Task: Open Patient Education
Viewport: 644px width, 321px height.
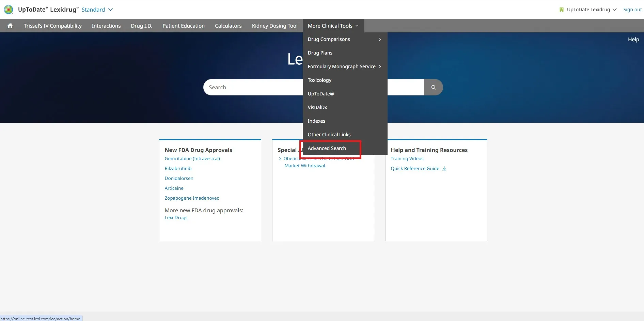Action: [184, 26]
